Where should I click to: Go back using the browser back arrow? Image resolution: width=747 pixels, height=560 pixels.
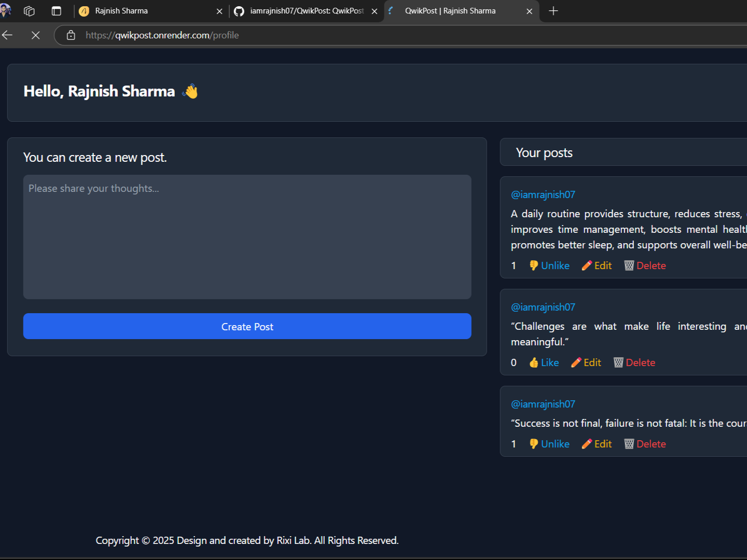pos(8,35)
